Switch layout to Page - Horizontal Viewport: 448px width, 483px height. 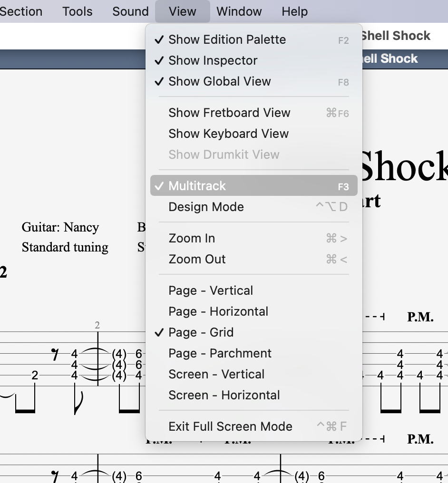(253, 312)
